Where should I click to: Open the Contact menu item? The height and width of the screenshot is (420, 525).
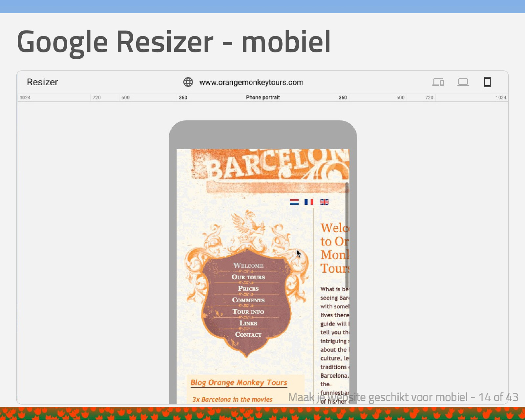click(248, 334)
